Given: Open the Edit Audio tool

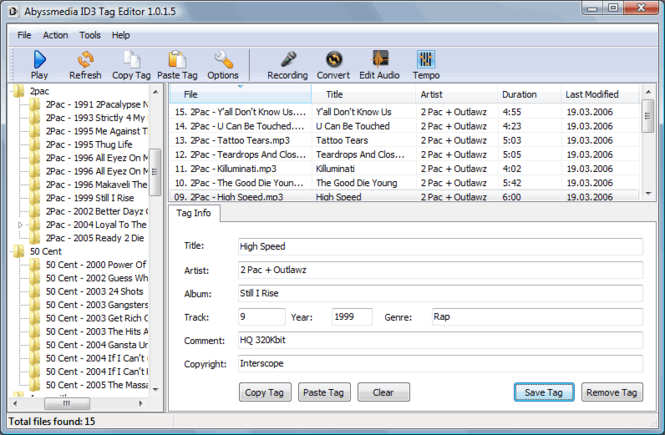Looking at the screenshot, I should coord(380,65).
